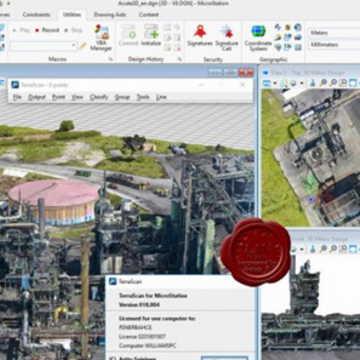Screen dimensions: 360x360
Task: Click the lower view zoom in magnifier
Action: (323, 249)
